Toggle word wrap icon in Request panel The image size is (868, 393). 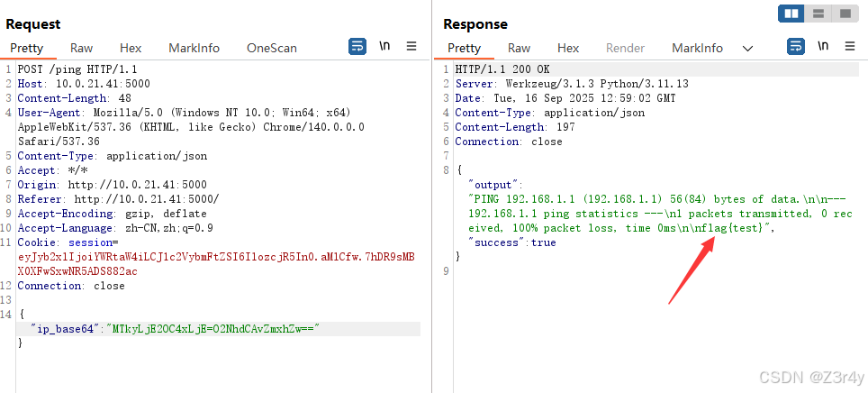click(357, 47)
